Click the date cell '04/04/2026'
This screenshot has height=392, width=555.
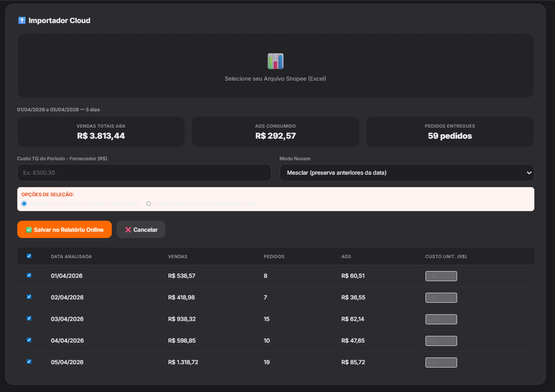67,341
